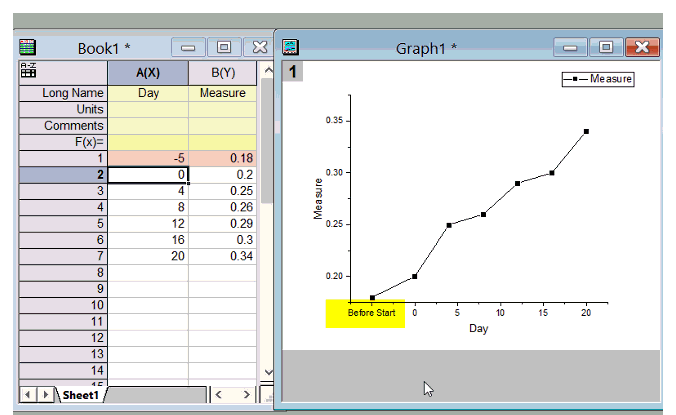Click the Units row label
This screenshot has height=415, width=676.
point(63,109)
